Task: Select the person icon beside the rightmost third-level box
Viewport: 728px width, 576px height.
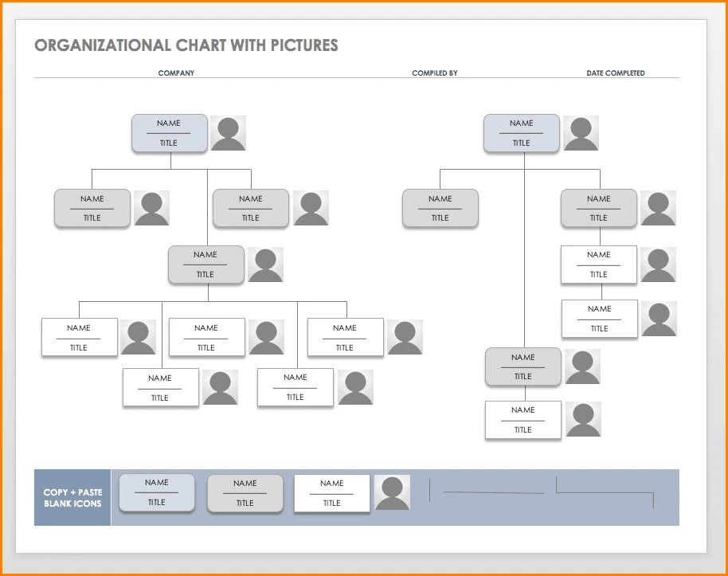Action: coord(659,264)
